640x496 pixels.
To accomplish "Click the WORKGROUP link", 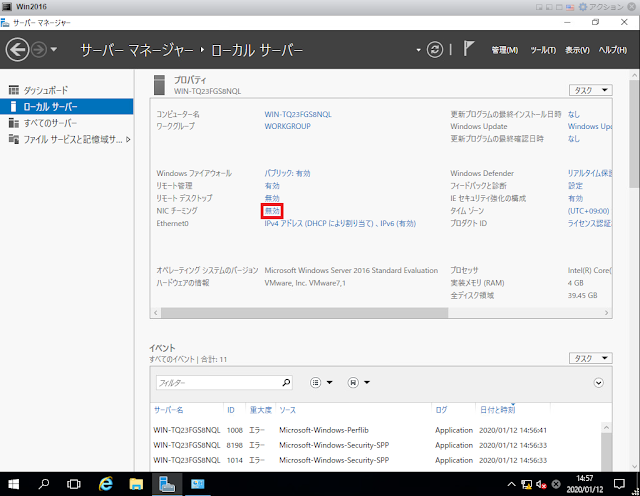I will tap(287, 126).
